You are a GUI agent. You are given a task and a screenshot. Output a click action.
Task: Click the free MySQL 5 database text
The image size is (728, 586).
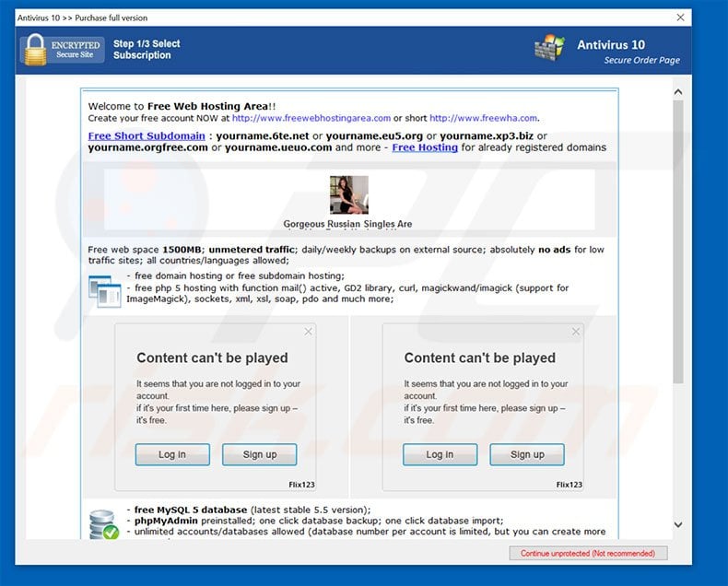pos(191,510)
